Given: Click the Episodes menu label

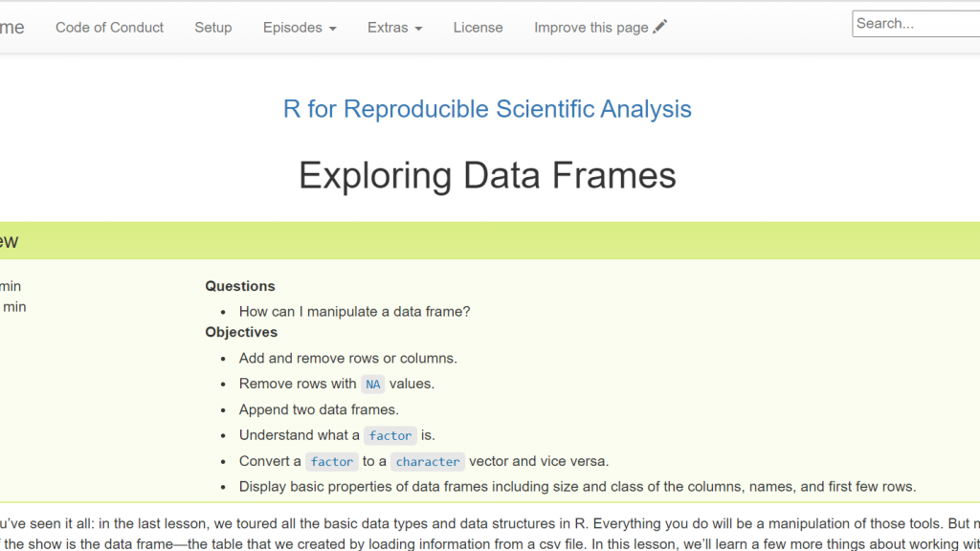Looking at the screenshot, I should pos(293,28).
